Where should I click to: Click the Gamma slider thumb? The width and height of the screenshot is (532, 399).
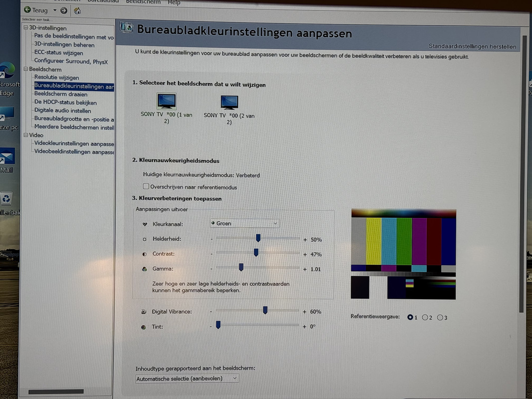click(241, 267)
